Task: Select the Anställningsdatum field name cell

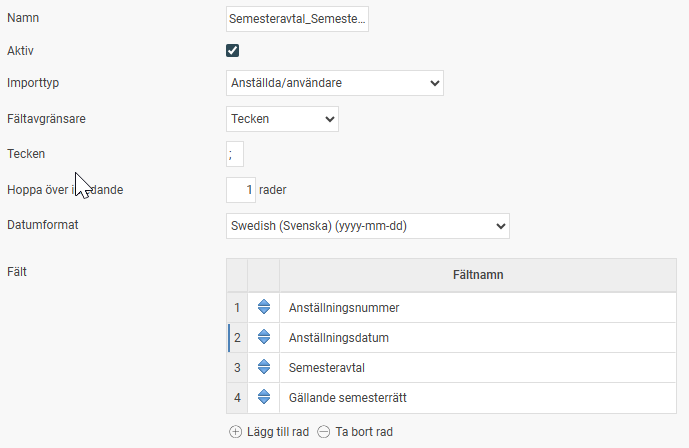Action: click(x=478, y=337)
